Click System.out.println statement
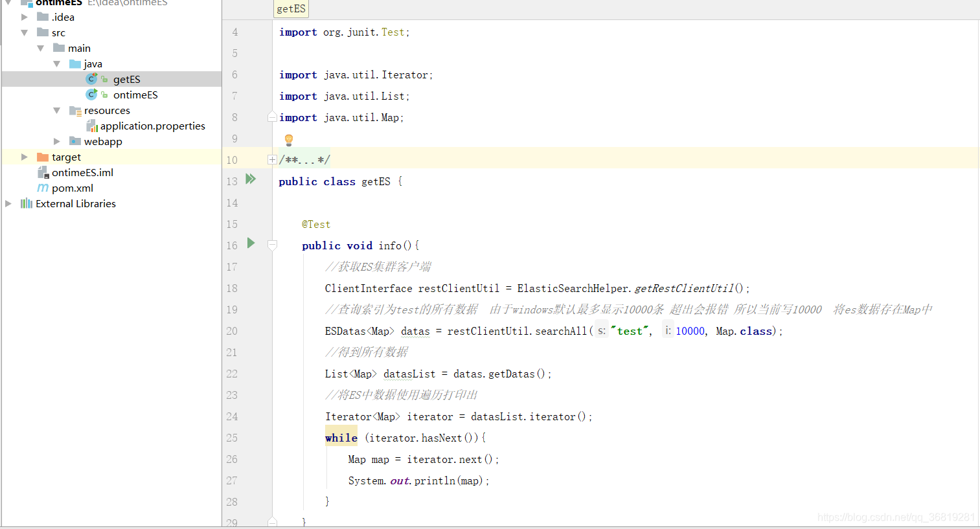980x529 pixels. 418,480
